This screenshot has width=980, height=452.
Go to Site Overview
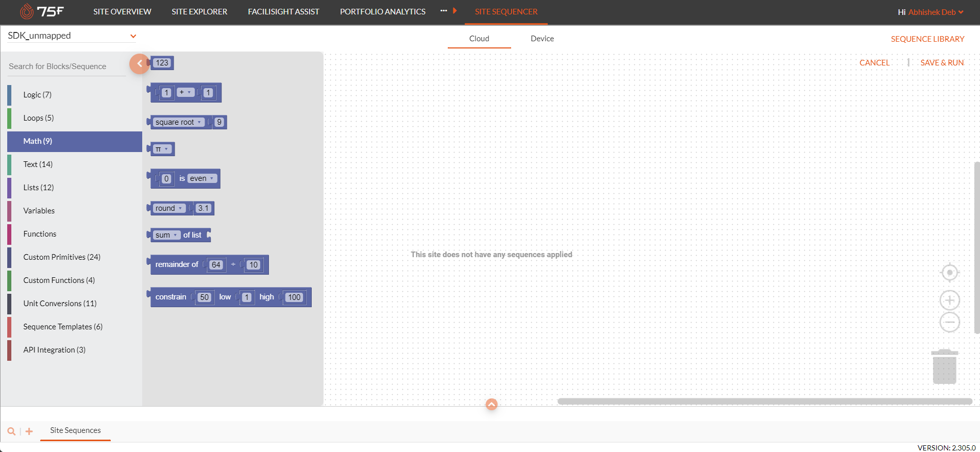point(122,11)
